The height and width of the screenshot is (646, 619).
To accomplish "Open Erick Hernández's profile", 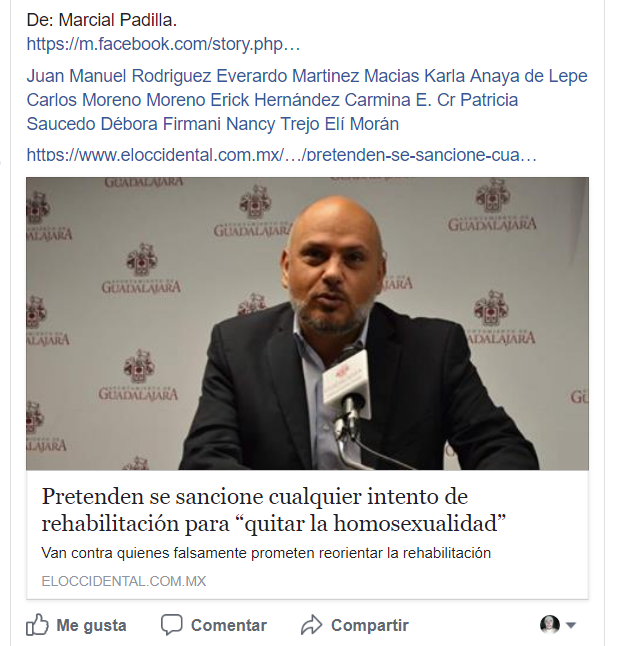I will (x=275, y=100).
